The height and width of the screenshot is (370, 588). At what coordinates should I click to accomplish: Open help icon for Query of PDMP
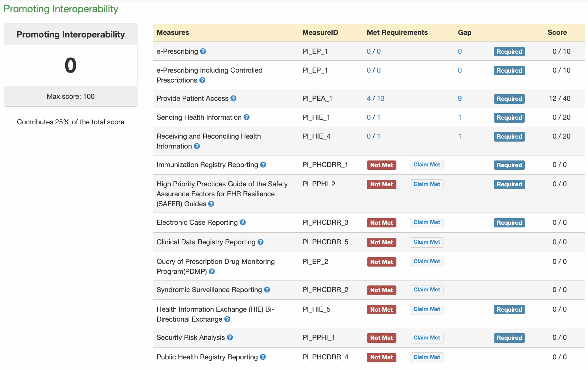pyautogui.click(x=212, y=272)
